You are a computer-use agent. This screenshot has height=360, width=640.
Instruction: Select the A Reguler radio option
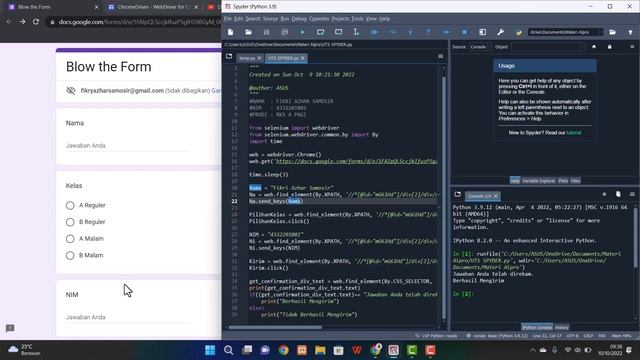(70, 205)
